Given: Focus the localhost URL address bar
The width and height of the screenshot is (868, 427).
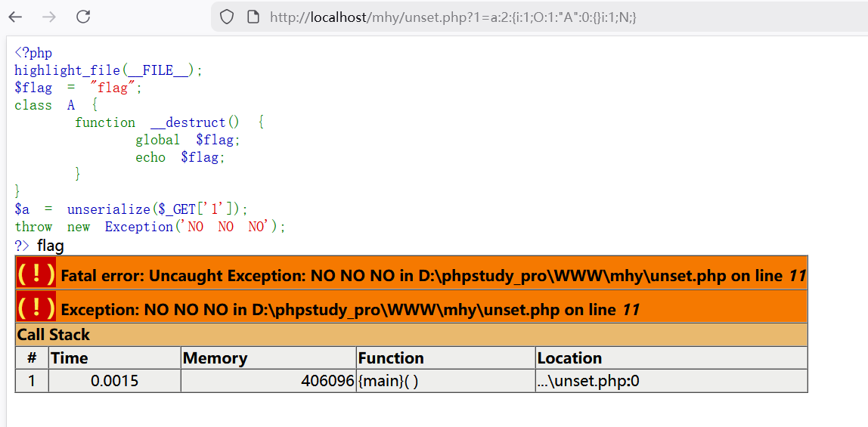Looking at the screenshot, I should (454, 17).
